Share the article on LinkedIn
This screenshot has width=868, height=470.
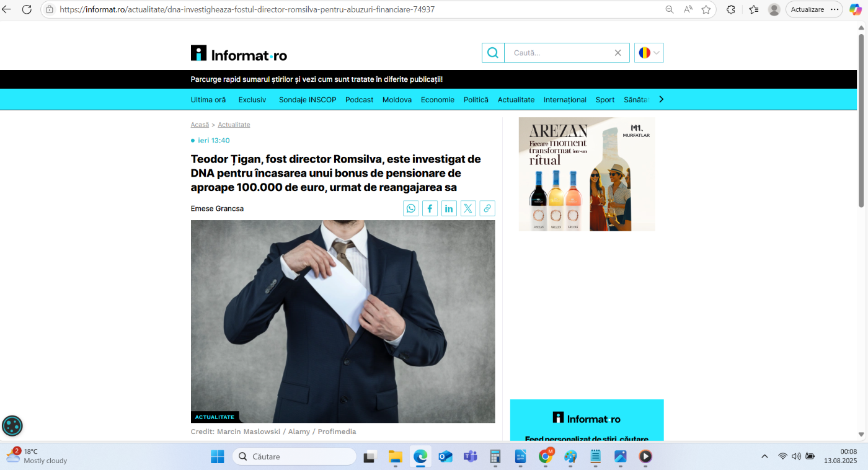coord(449,208)
